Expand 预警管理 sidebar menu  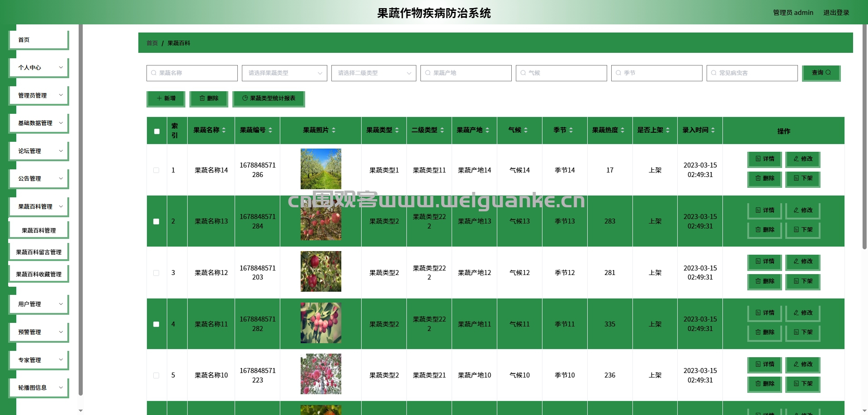(39, 332)
